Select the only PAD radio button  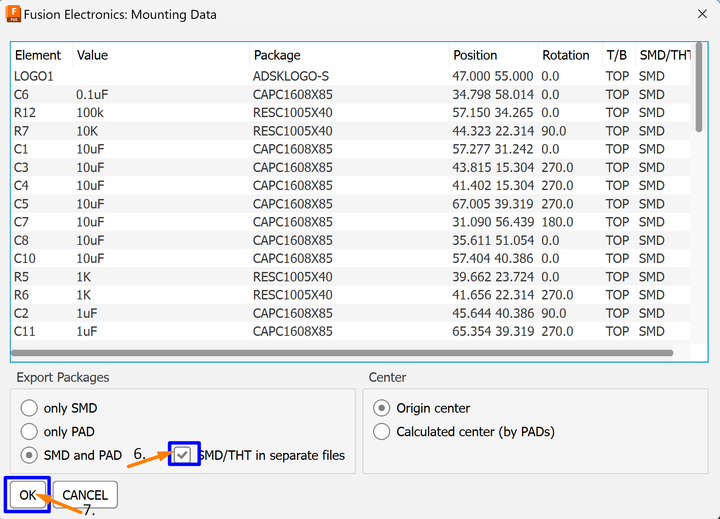click(x=29, y=431)
